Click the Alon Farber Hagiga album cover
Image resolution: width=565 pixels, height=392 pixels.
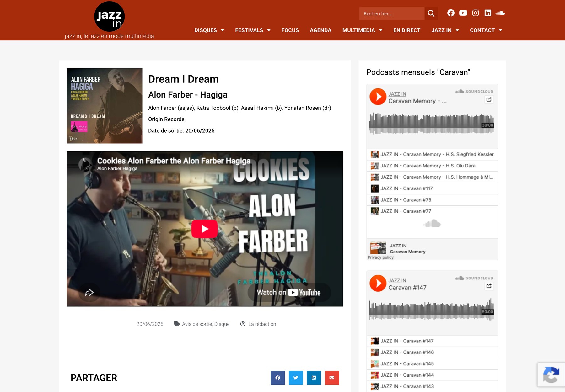tap(105, 106)
